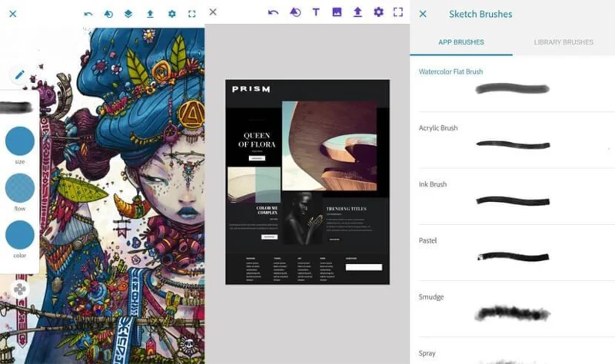
Task: Open the four-dot brush options icon
Action: pyautogui.click(x=20, y=290)
